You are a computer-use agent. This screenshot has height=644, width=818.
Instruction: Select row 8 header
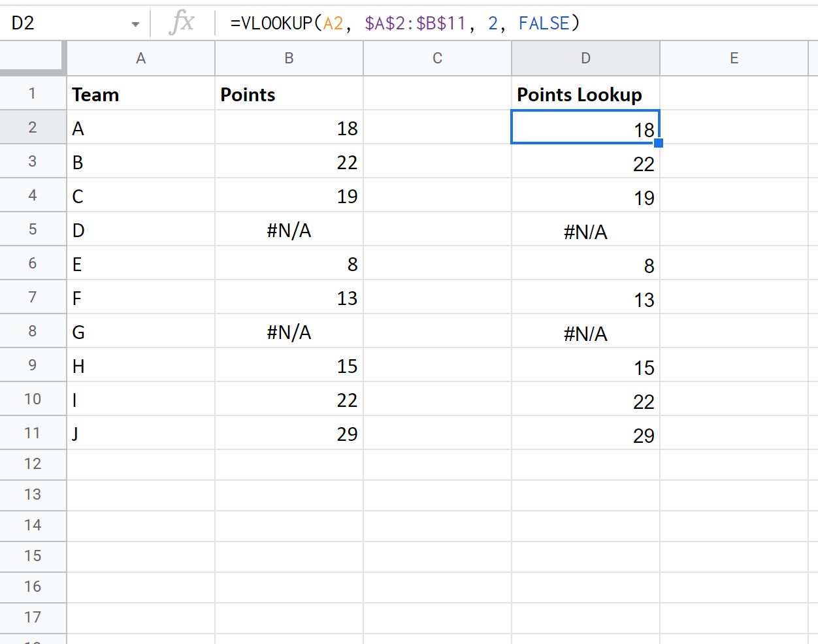pos(33,331)
